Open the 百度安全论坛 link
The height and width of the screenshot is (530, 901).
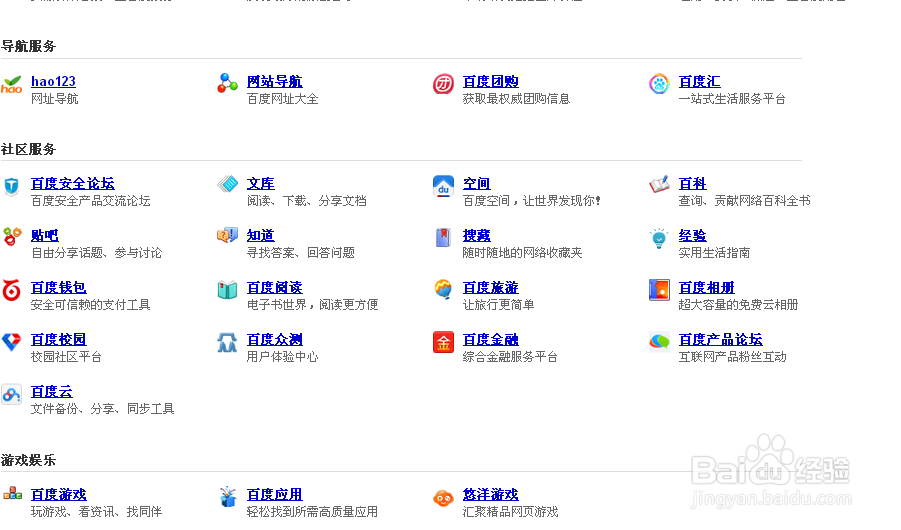point(72,183)
